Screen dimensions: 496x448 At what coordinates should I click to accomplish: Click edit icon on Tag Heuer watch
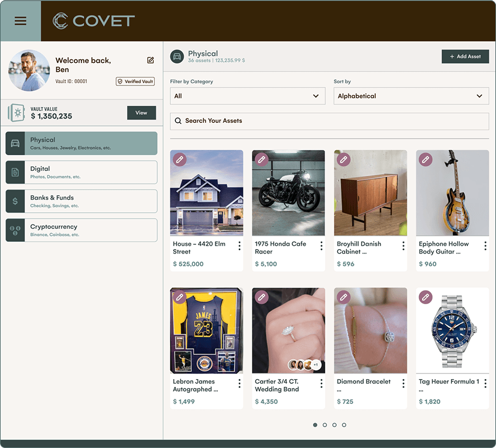pyautogui.click(x=425, y=298)
